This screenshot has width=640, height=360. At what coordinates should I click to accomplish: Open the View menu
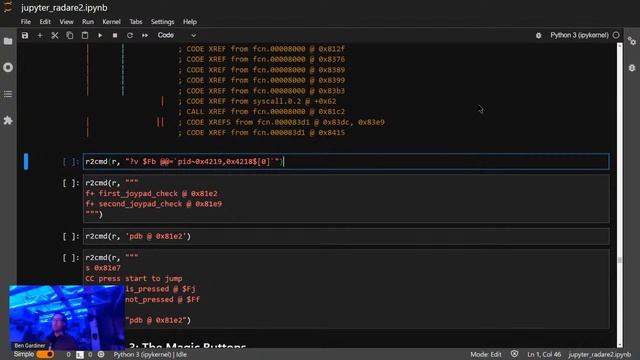pyautogui.click(x=66, y=22)
